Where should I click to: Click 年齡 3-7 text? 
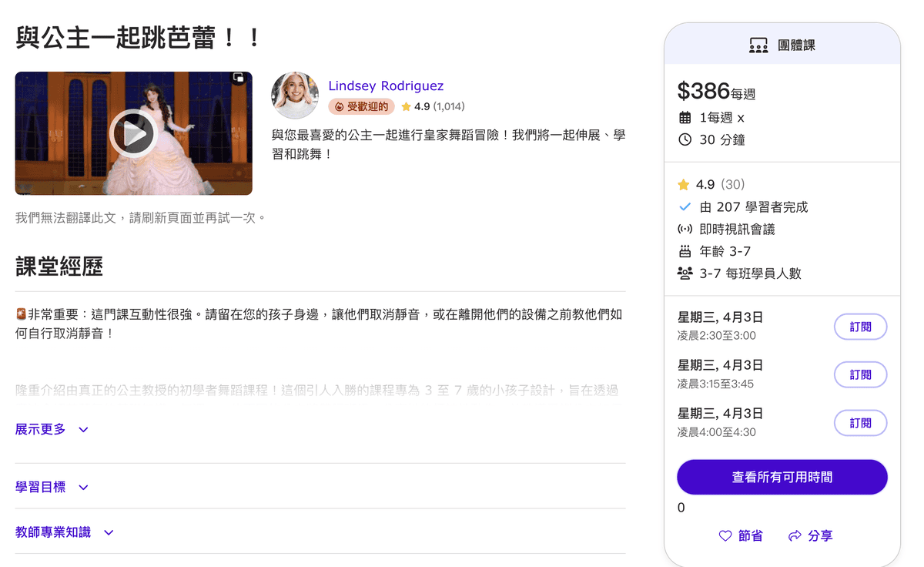coord(725,251)
